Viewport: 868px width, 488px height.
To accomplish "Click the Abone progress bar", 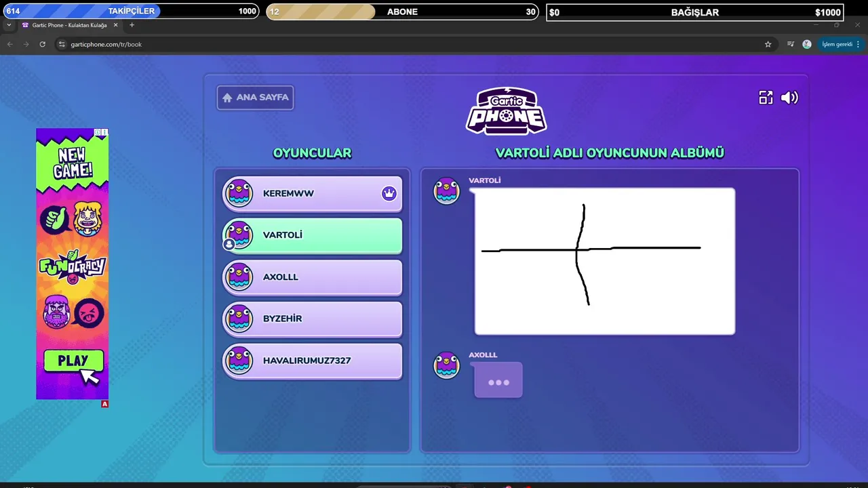I will point(403,12).
